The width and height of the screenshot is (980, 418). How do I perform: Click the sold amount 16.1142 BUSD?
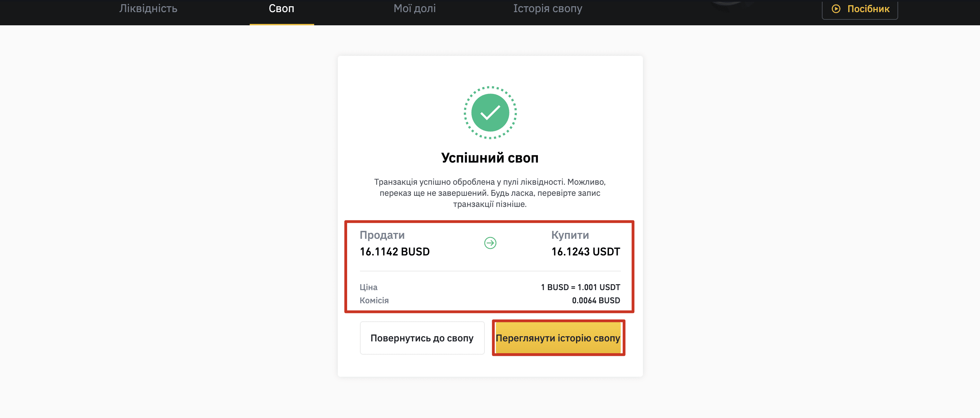tap(395, 252)
